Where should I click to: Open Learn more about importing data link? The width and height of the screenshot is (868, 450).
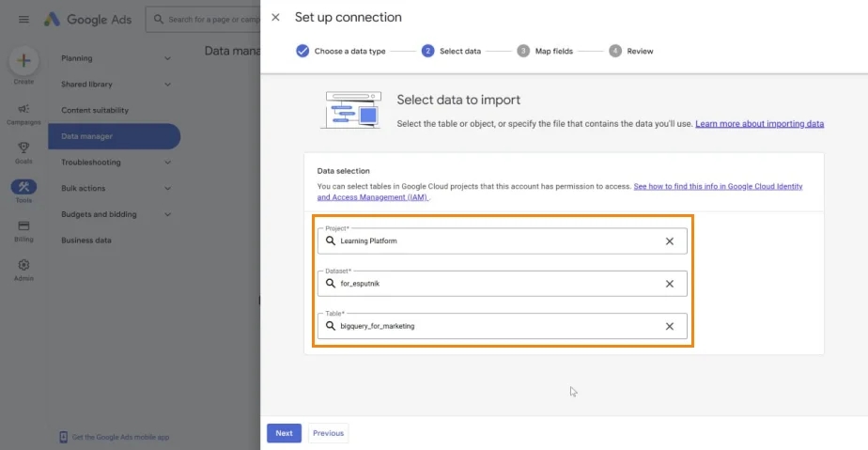759,124
